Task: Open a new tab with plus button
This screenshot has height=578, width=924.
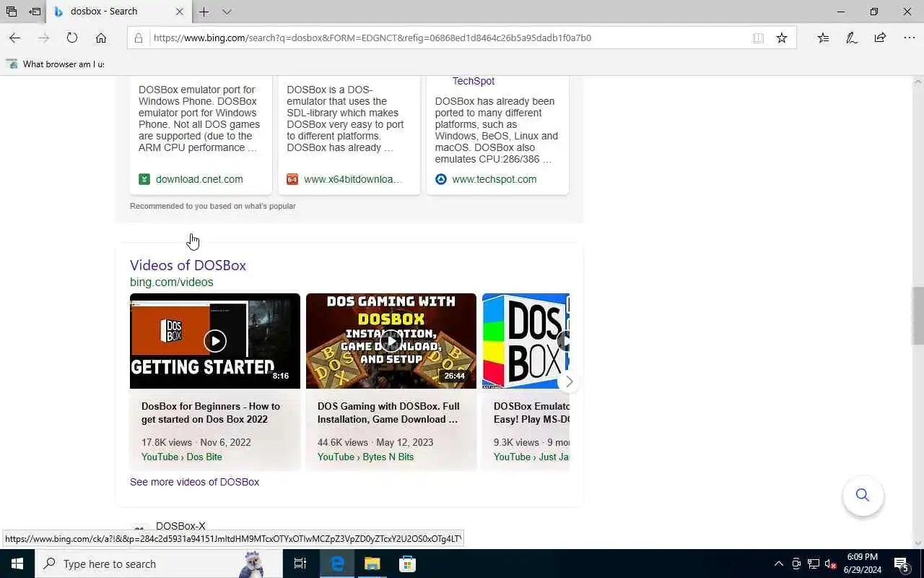Action: coord(204,12)
